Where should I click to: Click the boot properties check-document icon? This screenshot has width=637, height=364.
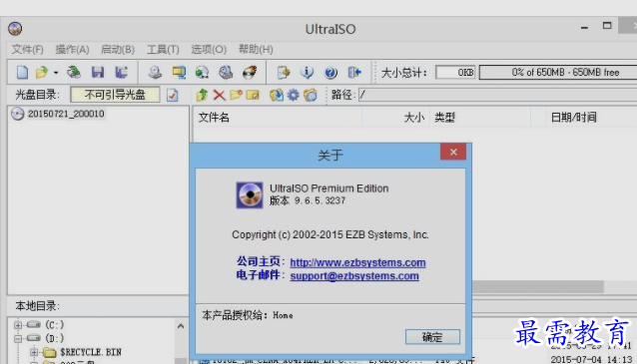(x=173, y=96)
